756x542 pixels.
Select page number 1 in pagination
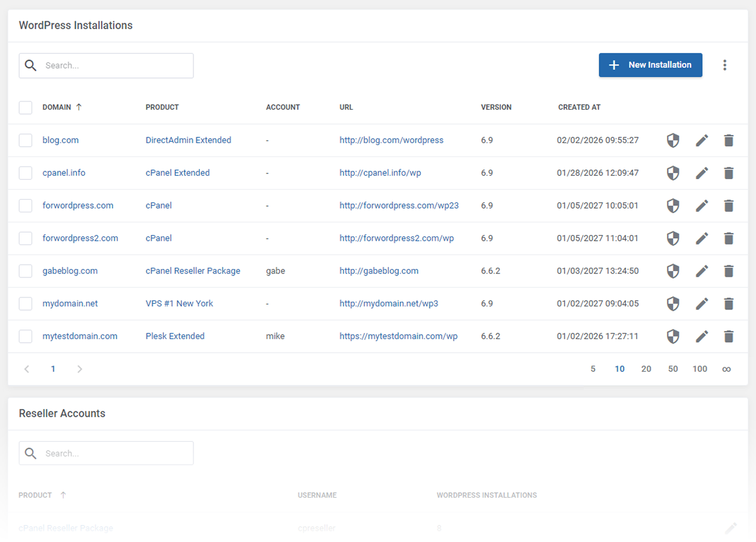pyautogui.click(x=53, y=369)
